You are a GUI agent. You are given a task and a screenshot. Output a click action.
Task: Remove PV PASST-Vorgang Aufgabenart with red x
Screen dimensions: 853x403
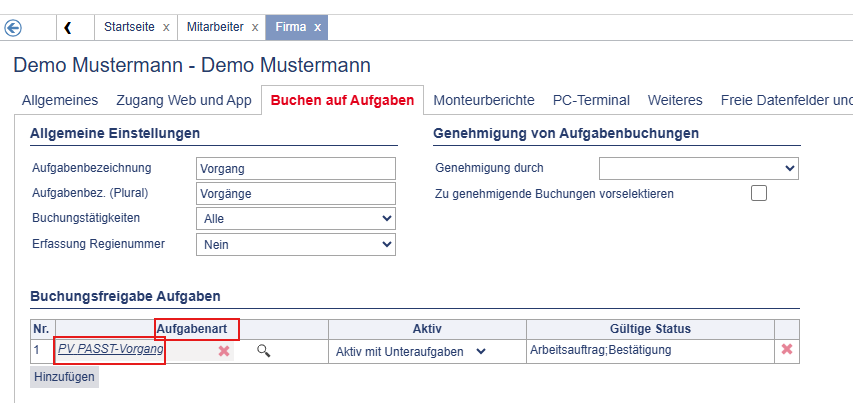click(x=224, y=351)
